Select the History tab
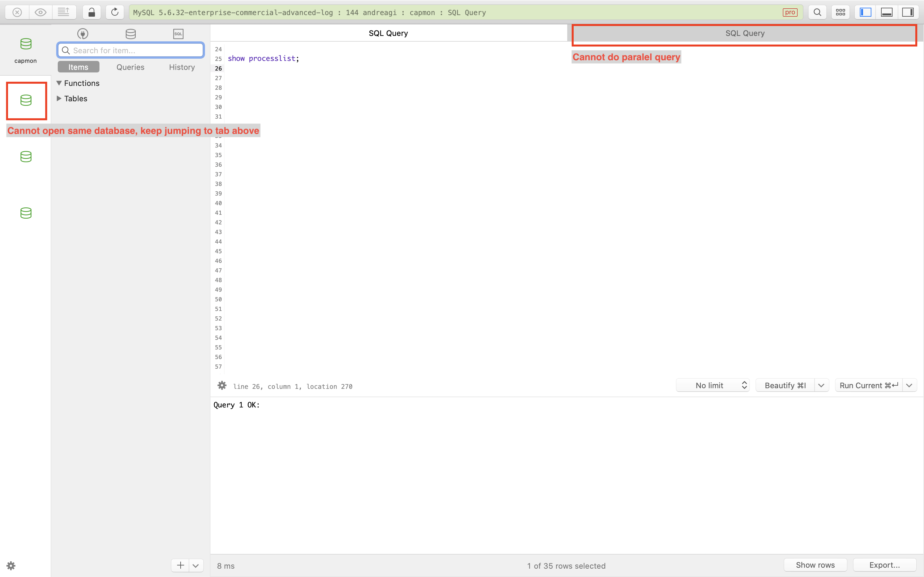This screenshot has height=577, width=924. pos(181,67)
